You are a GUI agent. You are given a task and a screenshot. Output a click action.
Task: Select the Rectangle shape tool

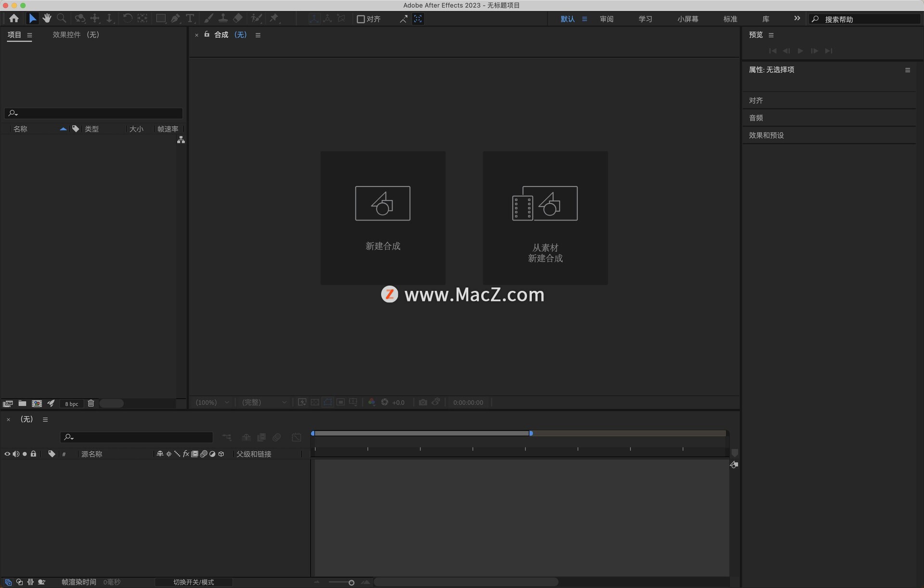tap(161, 18)
